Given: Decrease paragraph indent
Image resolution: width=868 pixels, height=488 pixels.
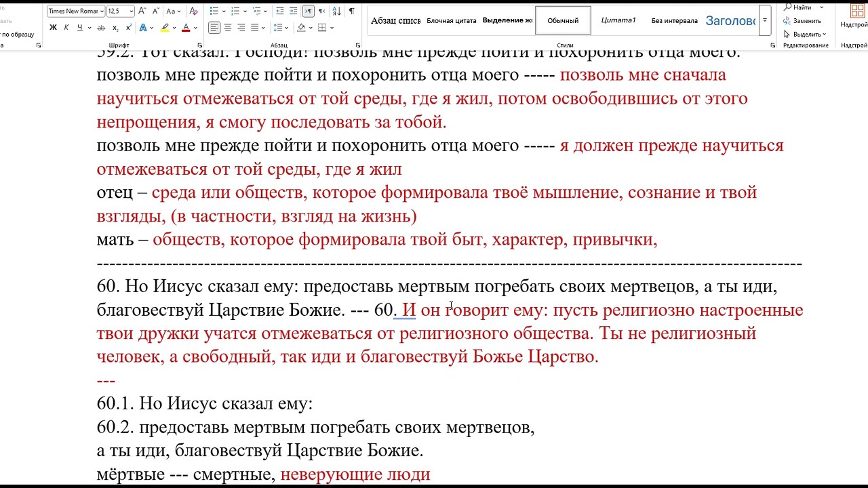Looking at the screenshot, I should (x=280, y=12).
